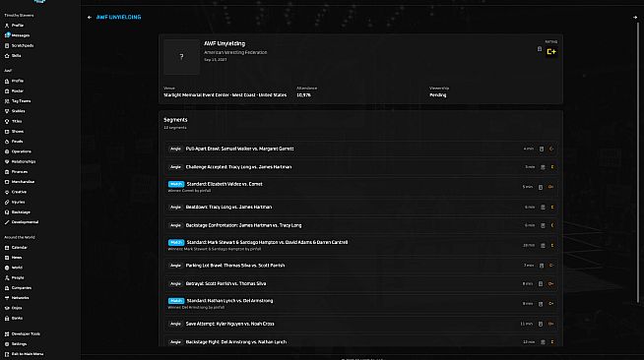Open Mark Stewart & Santiago Hampton tag match
Viewport: 644px width, 360px height.
(360, 245)
